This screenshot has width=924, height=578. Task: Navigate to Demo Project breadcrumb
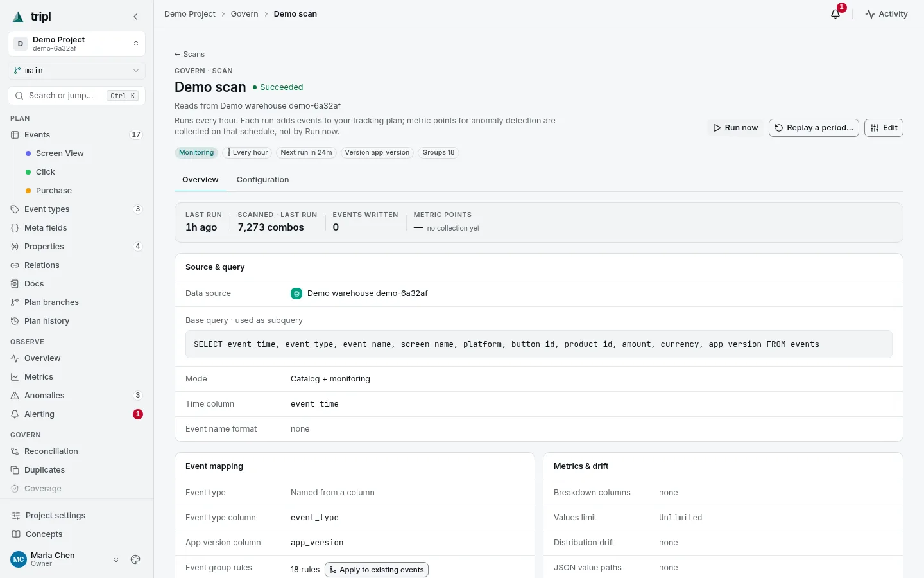(x=190, y=14)
